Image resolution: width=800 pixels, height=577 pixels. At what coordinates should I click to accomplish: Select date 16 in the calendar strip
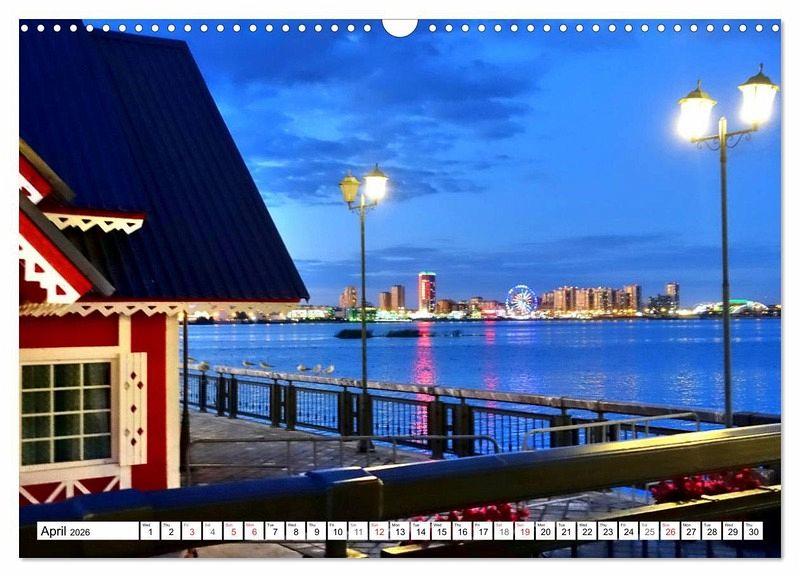pos(462,531)
